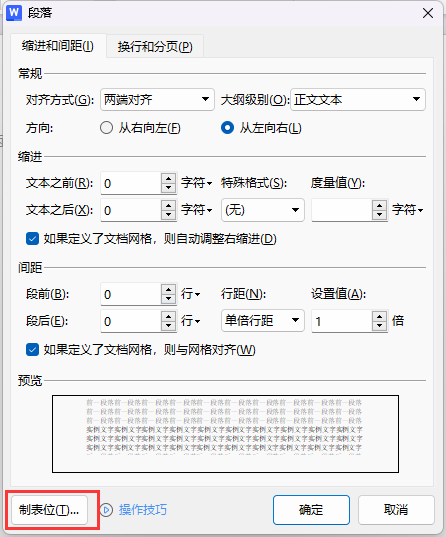Uncheck 自动调整右缩进 checkbox

(32, 239)
